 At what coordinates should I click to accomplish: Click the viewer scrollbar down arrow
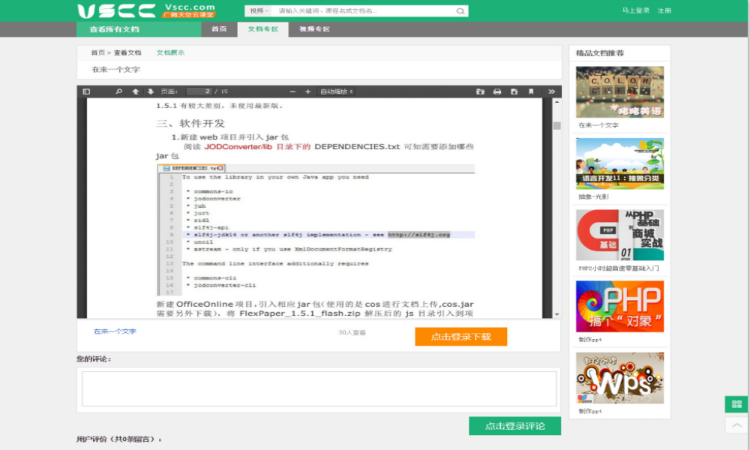pyautogui.click(x=557, y=314)
